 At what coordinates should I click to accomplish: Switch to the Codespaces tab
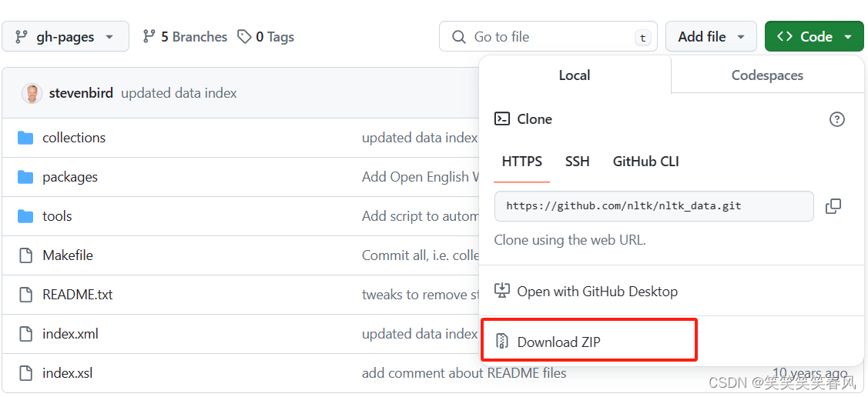tap(767, 75)
